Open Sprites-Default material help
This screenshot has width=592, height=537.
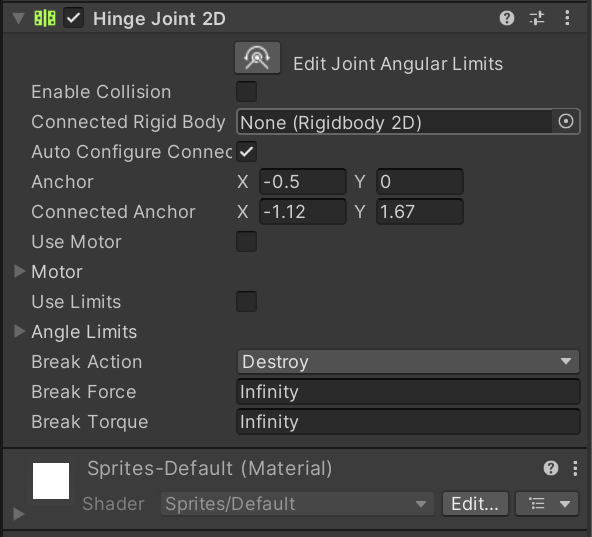point(551,468)
